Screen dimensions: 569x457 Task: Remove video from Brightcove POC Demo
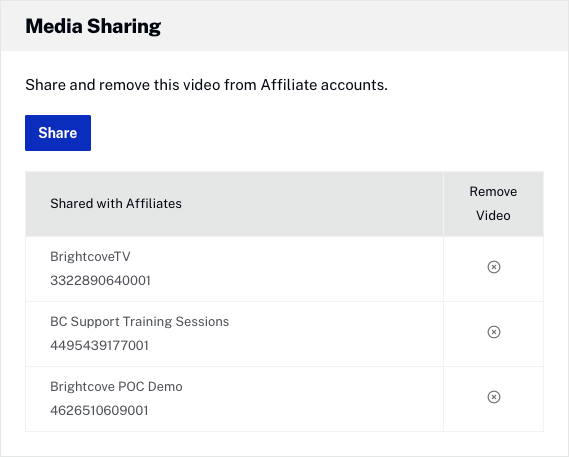coord(494,397)
